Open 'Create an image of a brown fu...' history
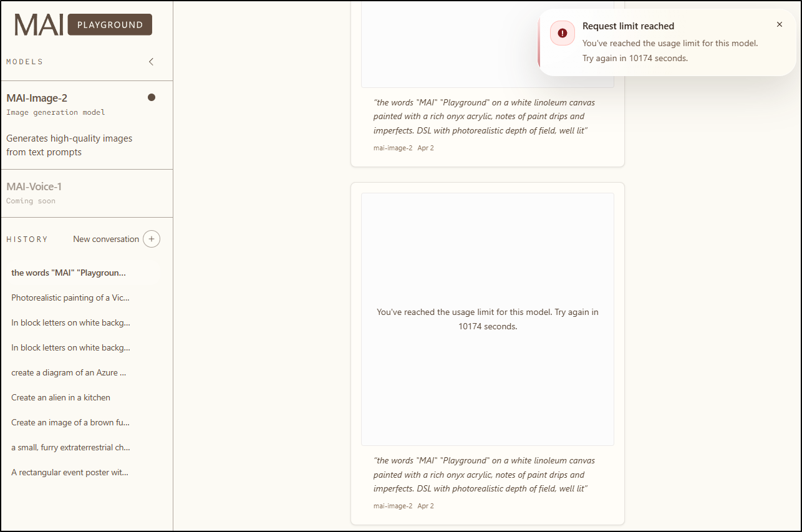802x532 pixels. click(x=70, y=422)
